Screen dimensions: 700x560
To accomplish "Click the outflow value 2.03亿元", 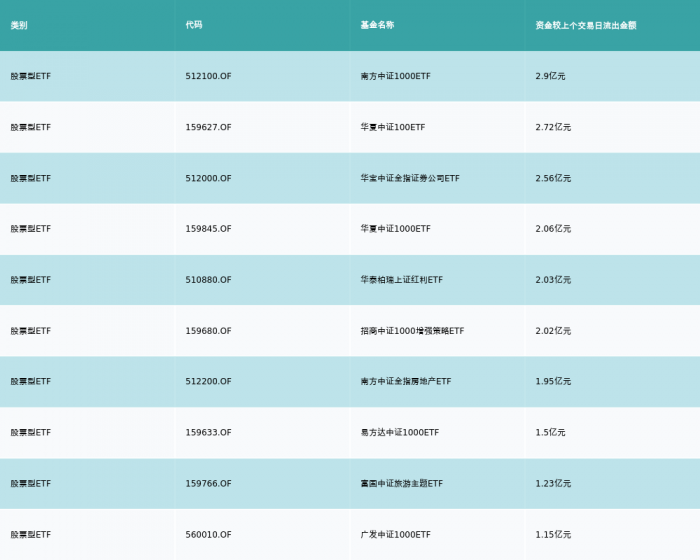I will 553,280.
